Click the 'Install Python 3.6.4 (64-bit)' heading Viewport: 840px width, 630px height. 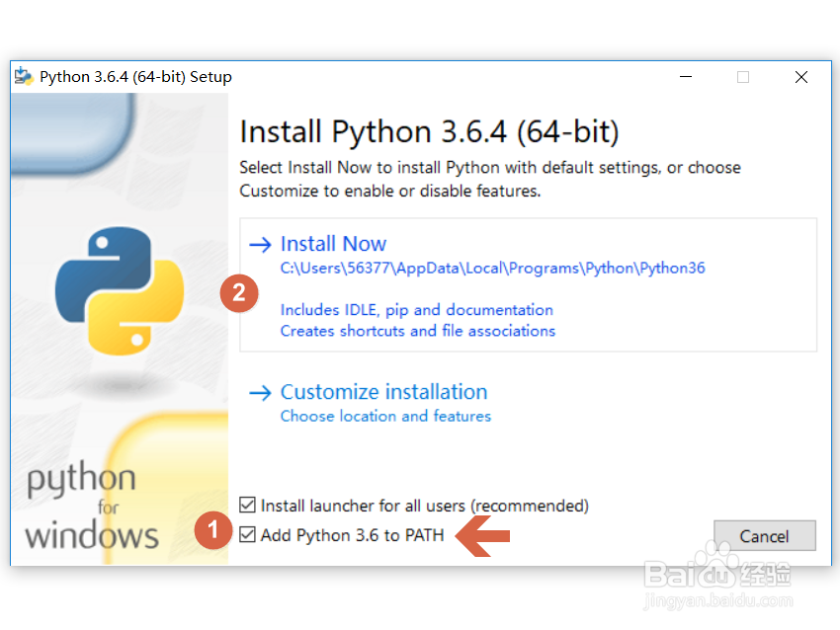coord(429,131)
